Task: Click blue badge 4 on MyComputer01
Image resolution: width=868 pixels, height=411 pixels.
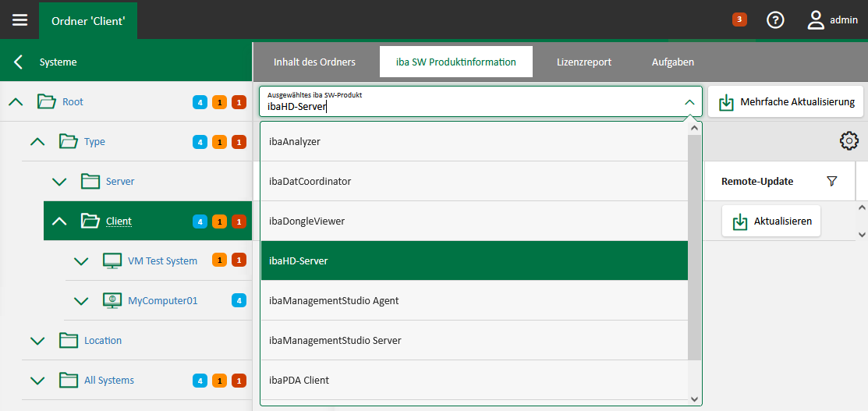Action: [239, 300]
